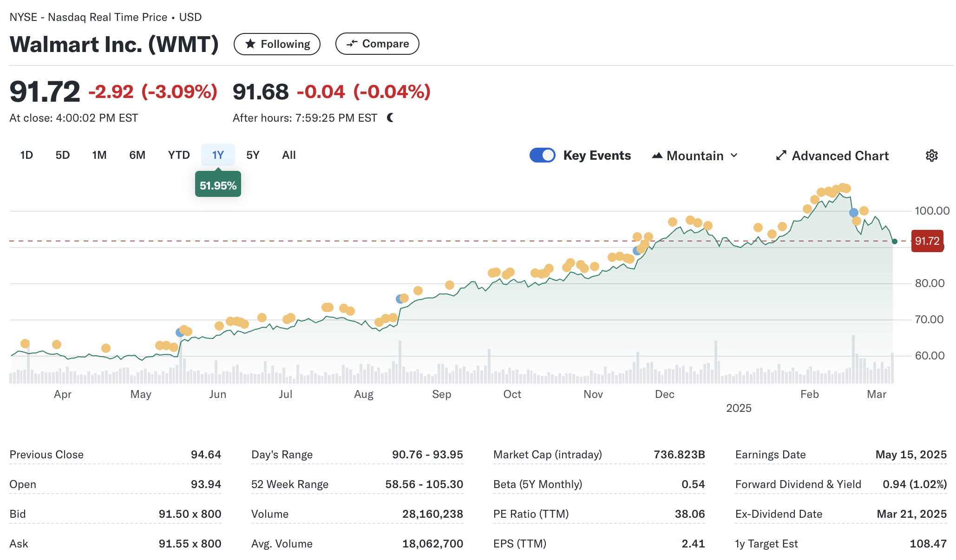Image resolution: width=956 pixels, height=560 pixels.
Task: Show the All time range
Action: tap(288, 155)
